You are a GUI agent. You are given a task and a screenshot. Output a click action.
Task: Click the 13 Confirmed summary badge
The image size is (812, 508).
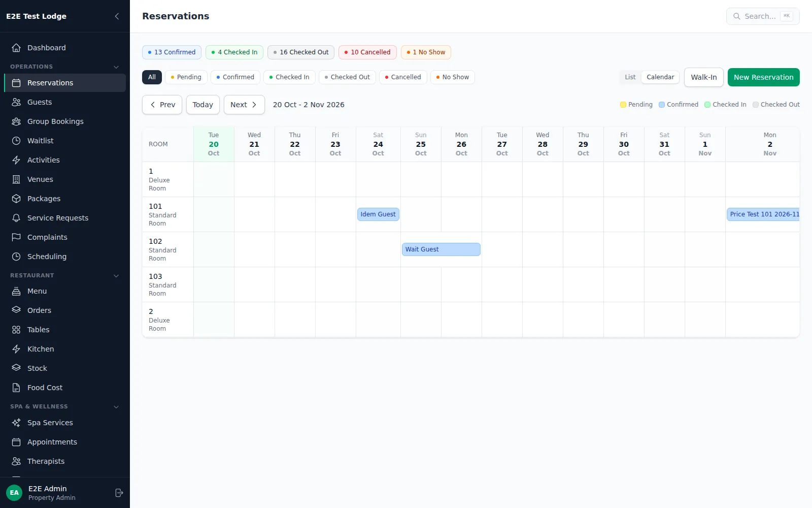(x=172, y=52)
